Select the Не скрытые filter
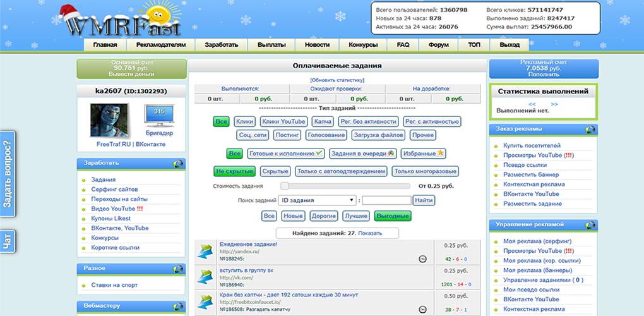Viewport: 644px width, 316px height. click(234, 171)
